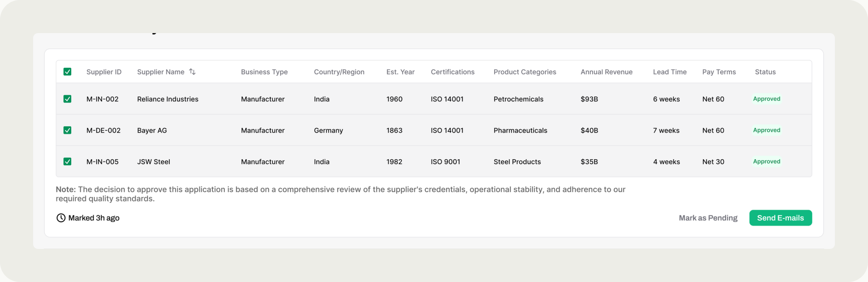Click the Pay Terms column header
This screenshot has width=868, height=282.
[719, 72]
